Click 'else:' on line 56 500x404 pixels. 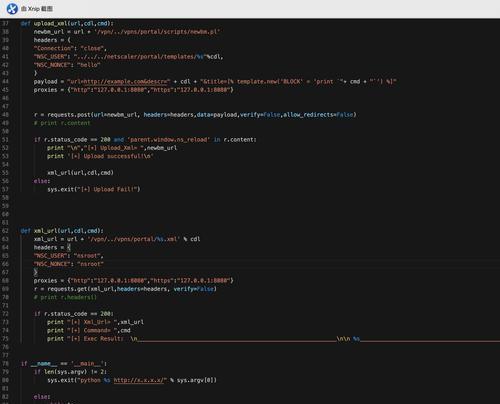(x=42, y=181)
